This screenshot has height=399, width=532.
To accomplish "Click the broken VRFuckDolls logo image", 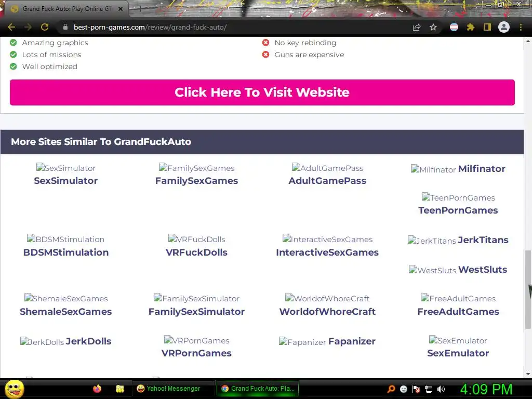I will 196,239.
